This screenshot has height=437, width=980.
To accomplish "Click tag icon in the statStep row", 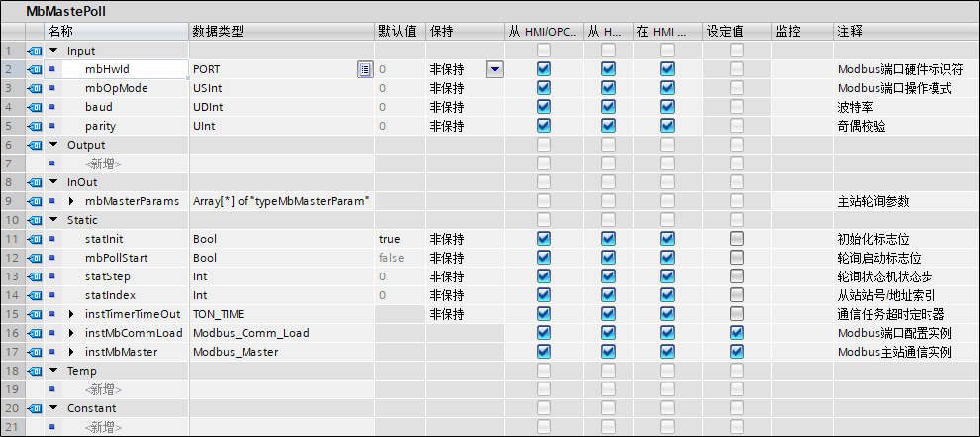I will (x=35, y=276).
